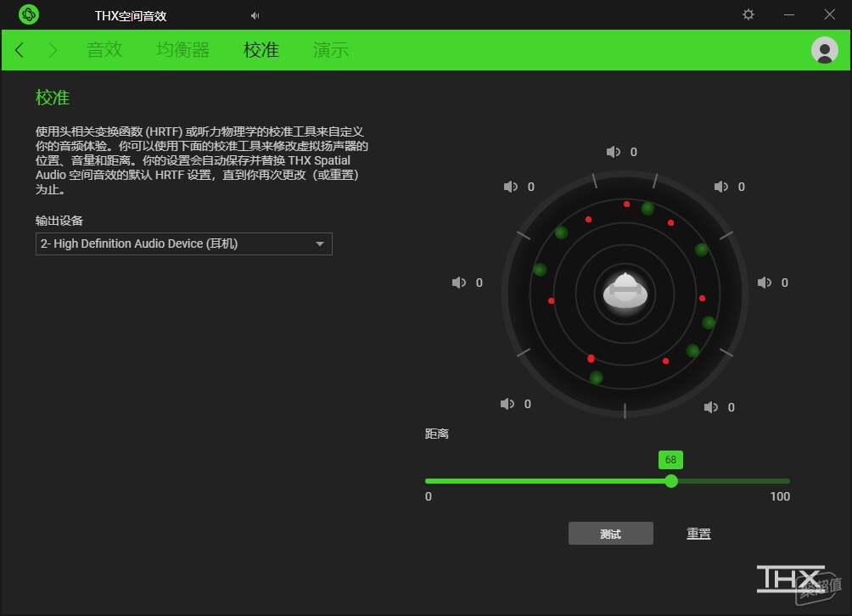The width and height of the screenshot is (852, 616).
Task: Click the Razer logo in the title bar
Action: click(x=28, y=14)
